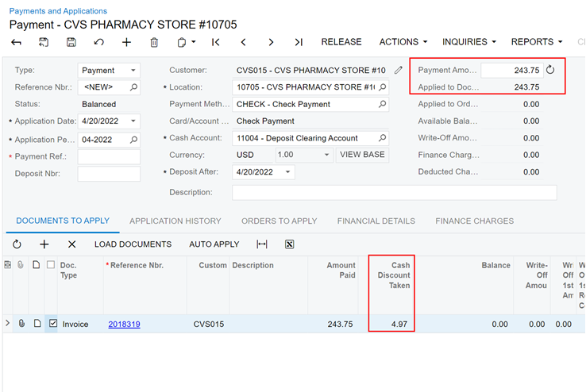Viewport: 586px width, 392px height.
Task: Open Payments and Applications breadcrumb link
Action: (58, 11)
